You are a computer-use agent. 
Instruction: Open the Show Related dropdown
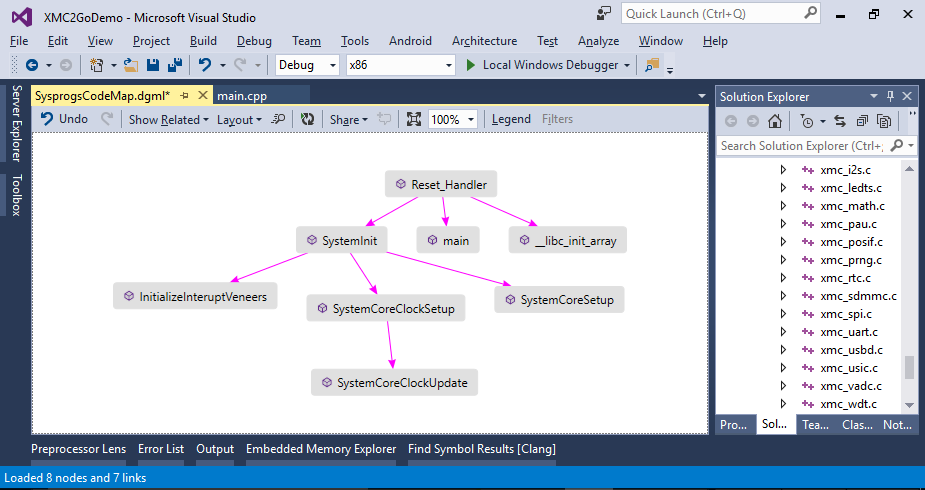click(x=169, y=119)
